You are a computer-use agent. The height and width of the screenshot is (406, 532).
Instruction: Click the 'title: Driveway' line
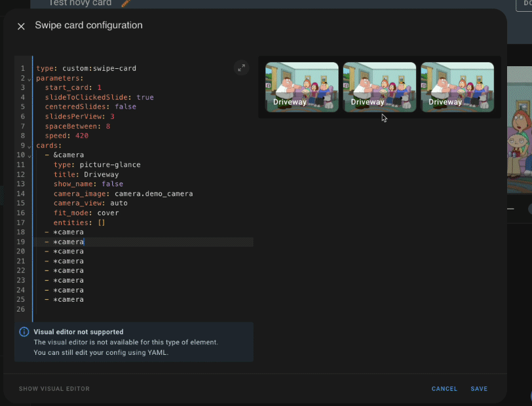tap(86, 175)
